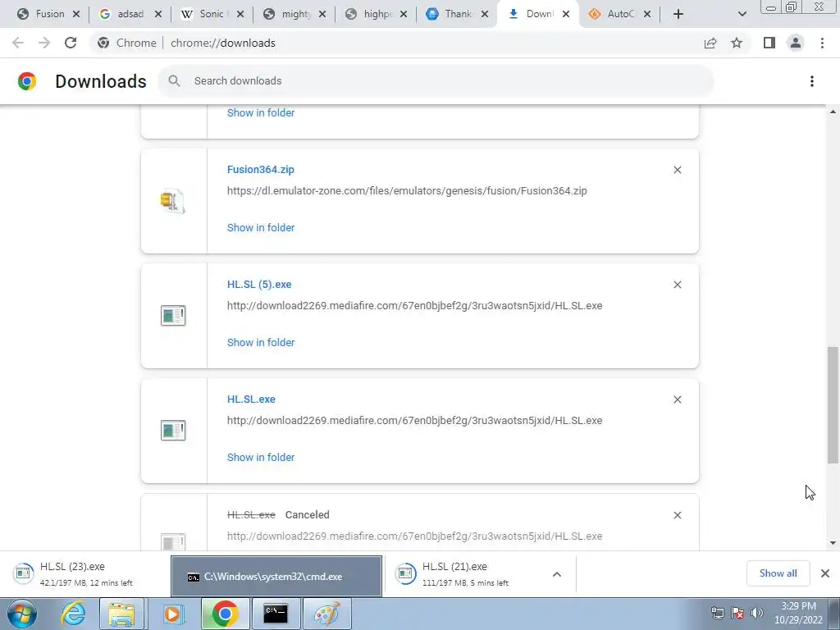Close the Sonic Wikipedia tab
This screenshot has width=840, height=630.
pyautogui.click(x=240, y=15)
